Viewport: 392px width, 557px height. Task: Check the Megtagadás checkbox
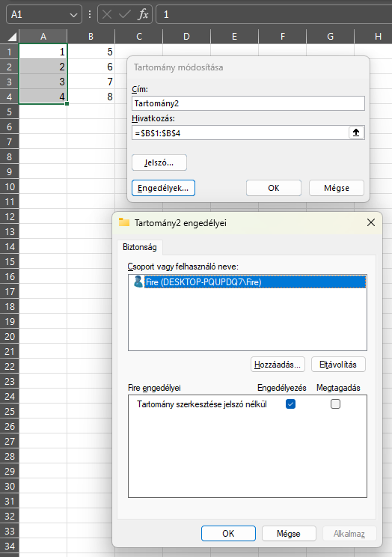pos(335,404)
